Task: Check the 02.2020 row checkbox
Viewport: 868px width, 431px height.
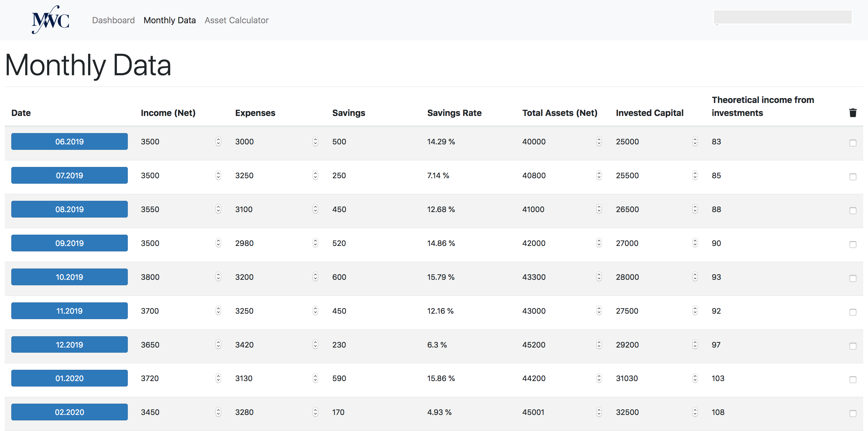Action: coord(853,413)
